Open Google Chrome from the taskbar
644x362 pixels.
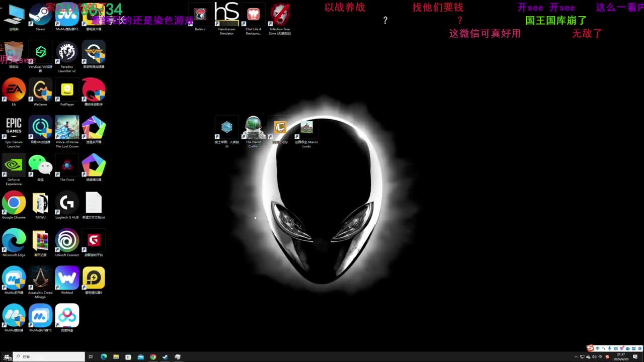pyautogui.click(x=153, y=357)
